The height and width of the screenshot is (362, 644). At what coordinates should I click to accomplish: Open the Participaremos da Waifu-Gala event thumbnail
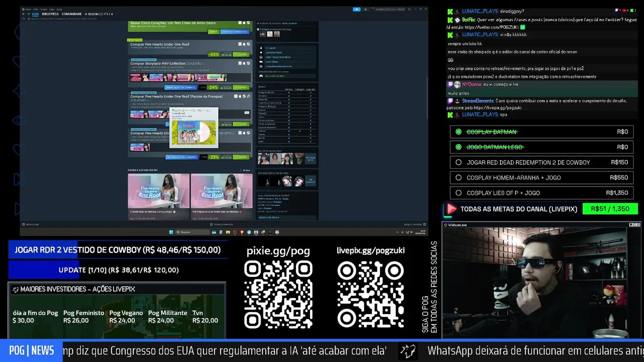click(x=222, y=191)
